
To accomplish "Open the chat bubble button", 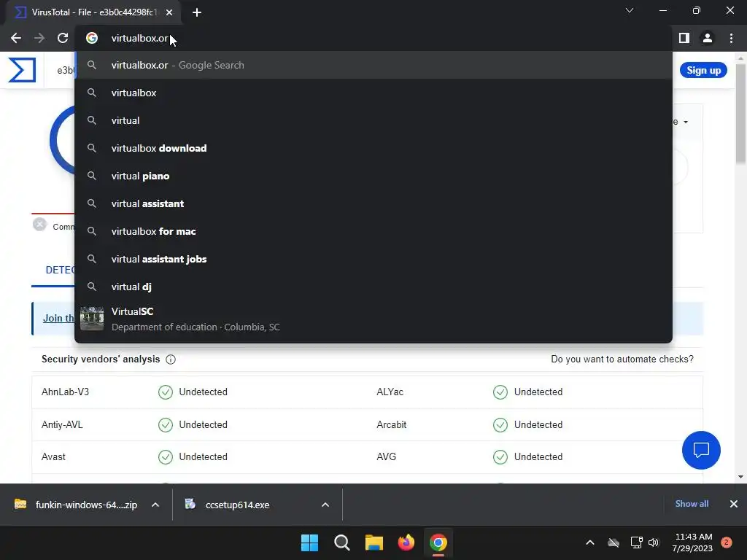I will [701, 450].
